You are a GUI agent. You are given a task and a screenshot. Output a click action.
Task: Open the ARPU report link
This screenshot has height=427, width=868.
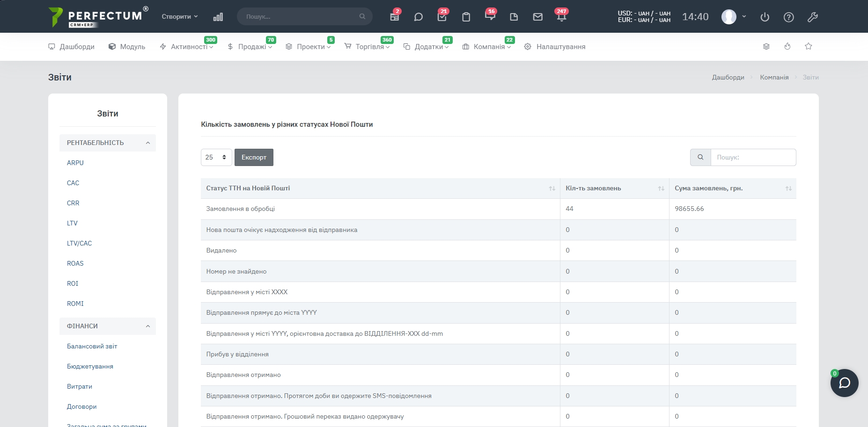[75, 163]
